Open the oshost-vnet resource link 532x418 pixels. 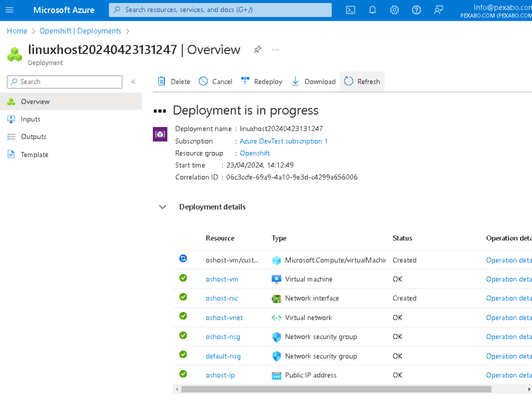(224, 318)
